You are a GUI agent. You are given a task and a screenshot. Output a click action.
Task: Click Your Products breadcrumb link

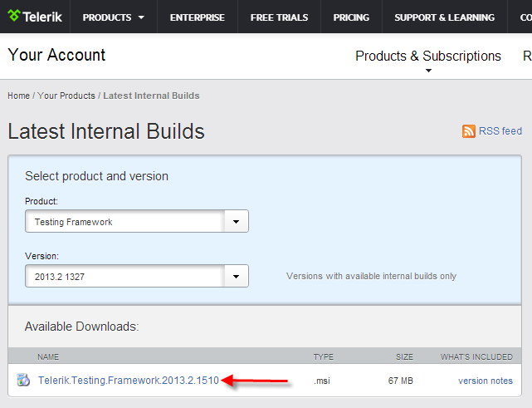[x=66, y=96]
